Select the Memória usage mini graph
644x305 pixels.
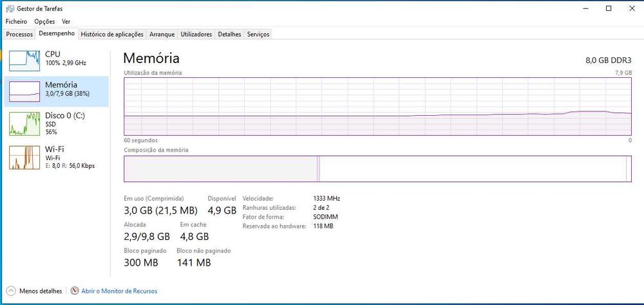pos(24,91)
